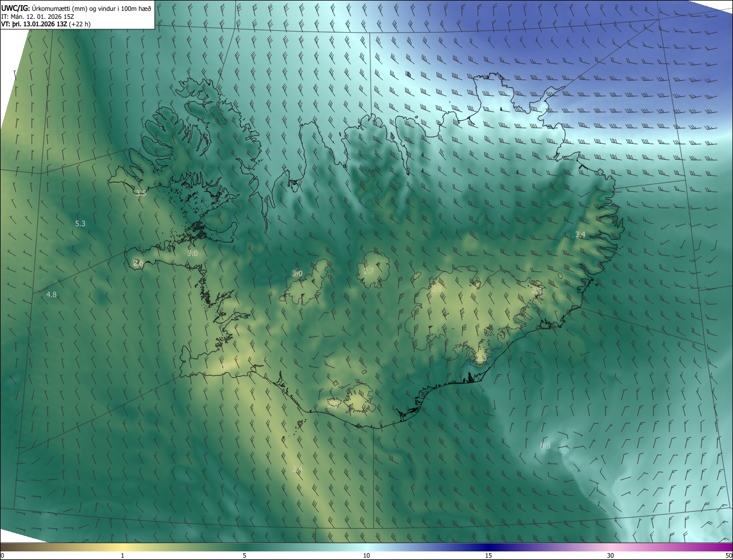Click the 0 tick on the colour scale
This screenshot has height=560, width=733.
(2, 555)
